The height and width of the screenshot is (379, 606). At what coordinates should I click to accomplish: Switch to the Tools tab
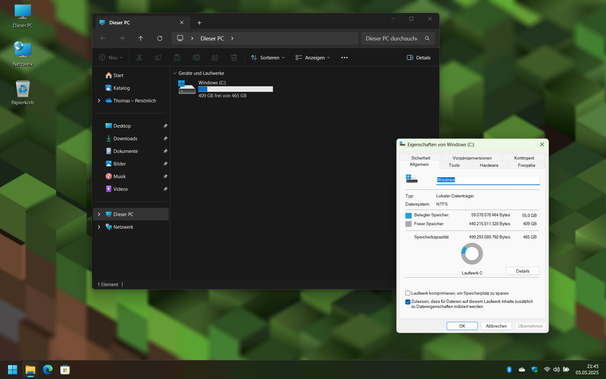click(454, 165)
